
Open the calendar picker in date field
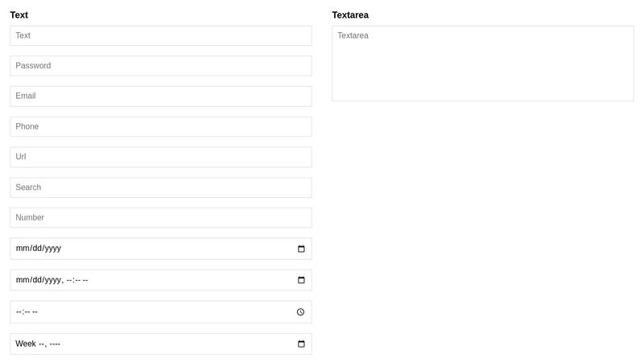(x=301, y=249)
